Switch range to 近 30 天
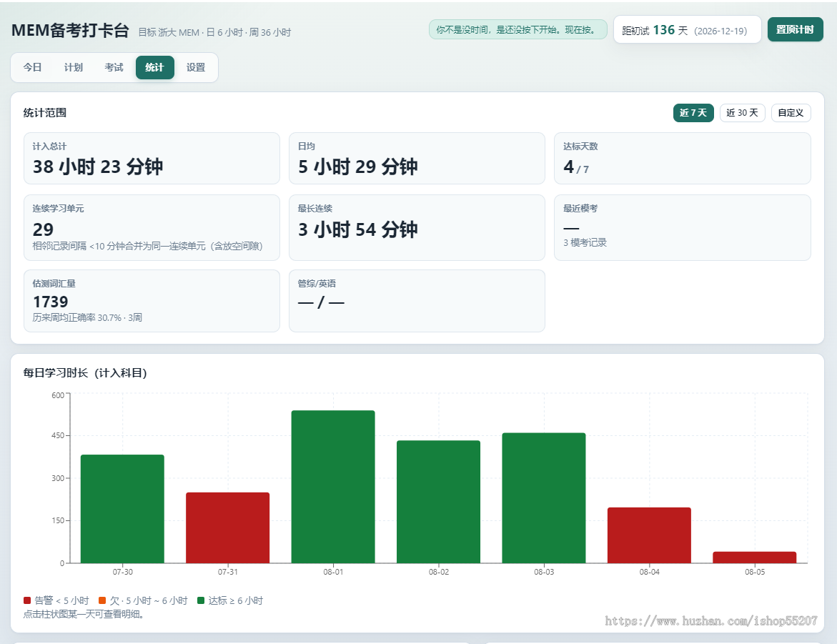This screenshot has height=644, width=837. click(742, 113)
